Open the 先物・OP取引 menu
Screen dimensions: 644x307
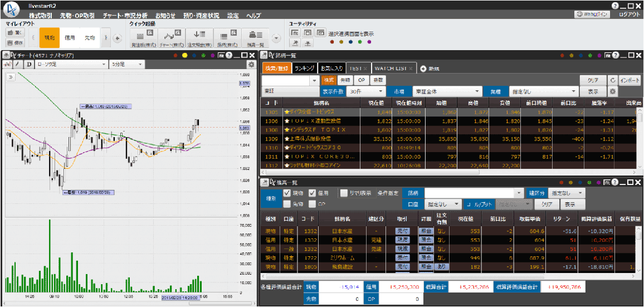tap(77, 15)
